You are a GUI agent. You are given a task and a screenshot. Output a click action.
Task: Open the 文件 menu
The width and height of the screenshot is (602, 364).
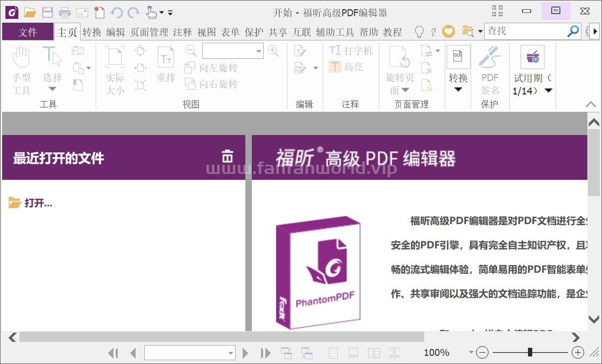tap(28, 32)
